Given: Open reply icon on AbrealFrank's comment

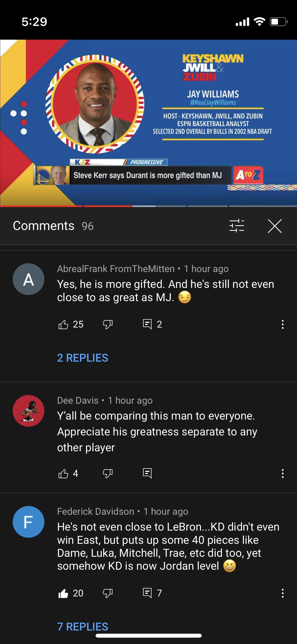Looking at the screenshot, I should [147, 324].
